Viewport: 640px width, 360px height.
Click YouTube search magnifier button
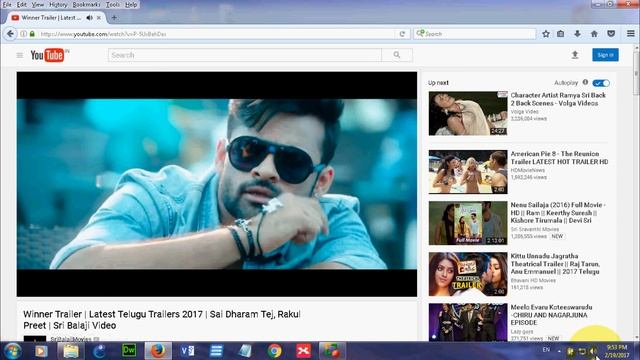coord(397,55)
